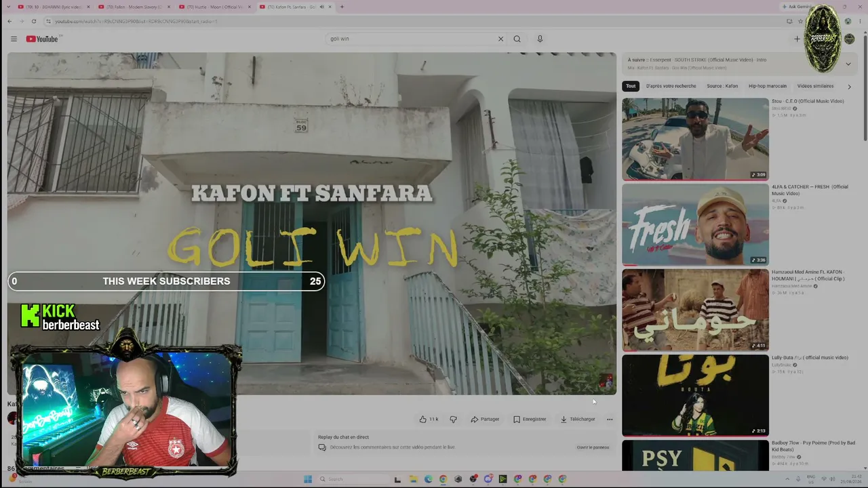The image size is (868, 488).
Task: Click the Partager share button
Action: pos(485,419)
